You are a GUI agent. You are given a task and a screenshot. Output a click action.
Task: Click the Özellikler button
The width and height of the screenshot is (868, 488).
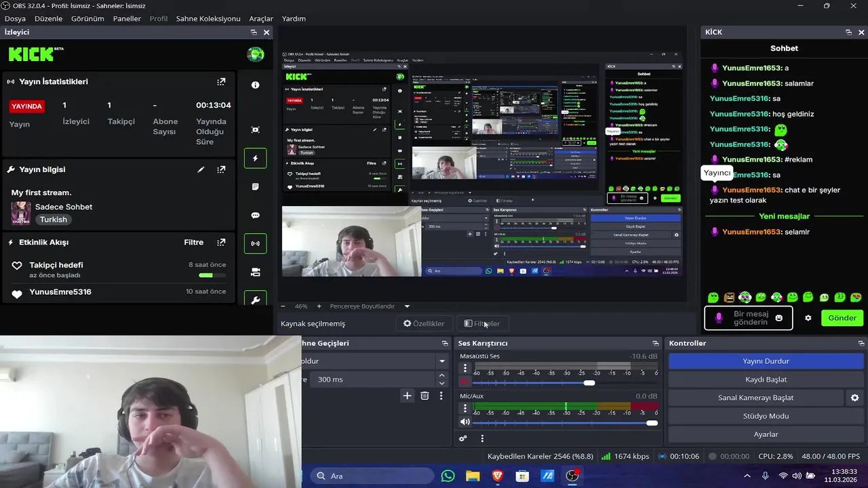[424, 323]
